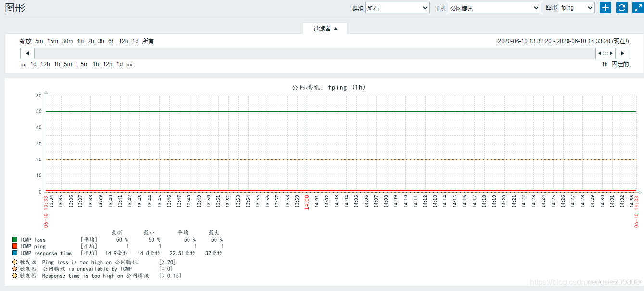Screen dimensions: 644x291
Task: Jump fully forward with » arrows
Action: click(x=129, y=64)
